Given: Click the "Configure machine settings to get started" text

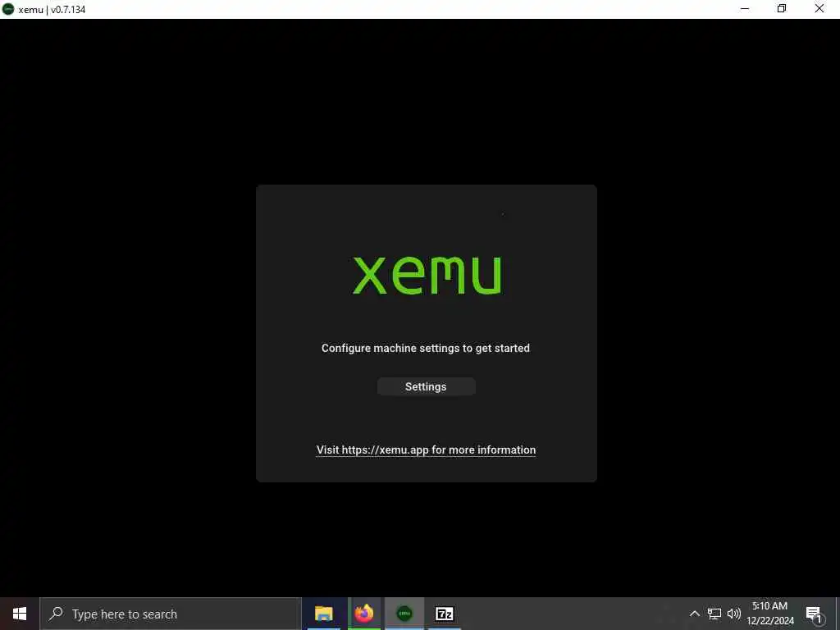Looking at the screenshot, I should click(426, 348).
